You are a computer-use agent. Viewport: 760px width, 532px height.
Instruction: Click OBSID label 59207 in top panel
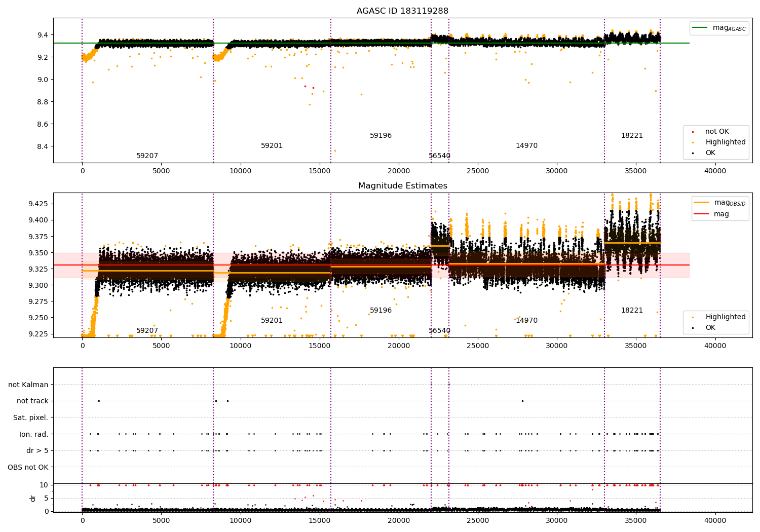coord(147,156)
